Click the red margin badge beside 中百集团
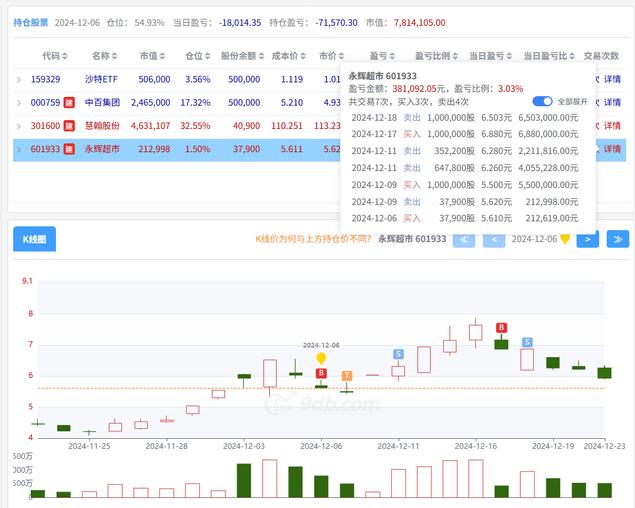This screenshot has width=635, height=508. coord(69,102)
